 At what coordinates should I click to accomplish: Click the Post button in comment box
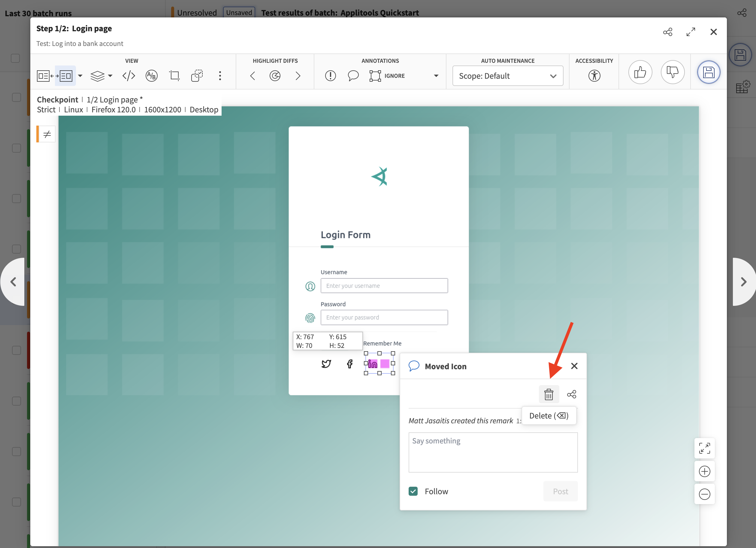click(x=561, y=490)
